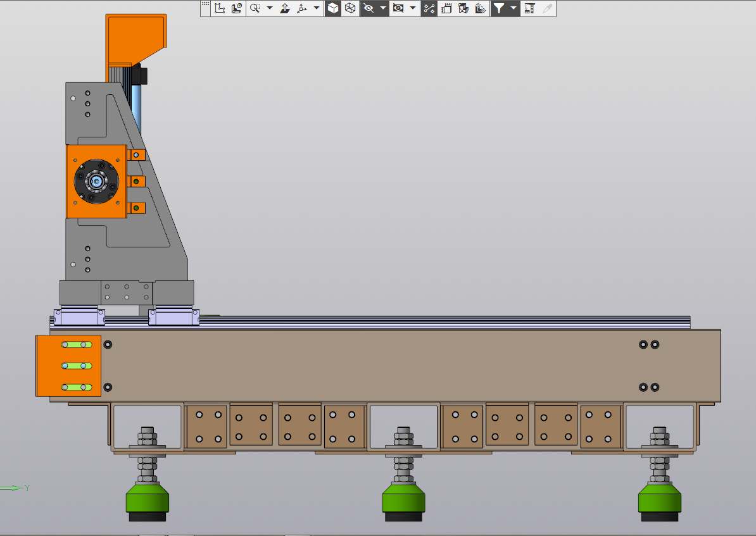Click the L-shaped coordinate system icon with nodes

coord(220,8)
